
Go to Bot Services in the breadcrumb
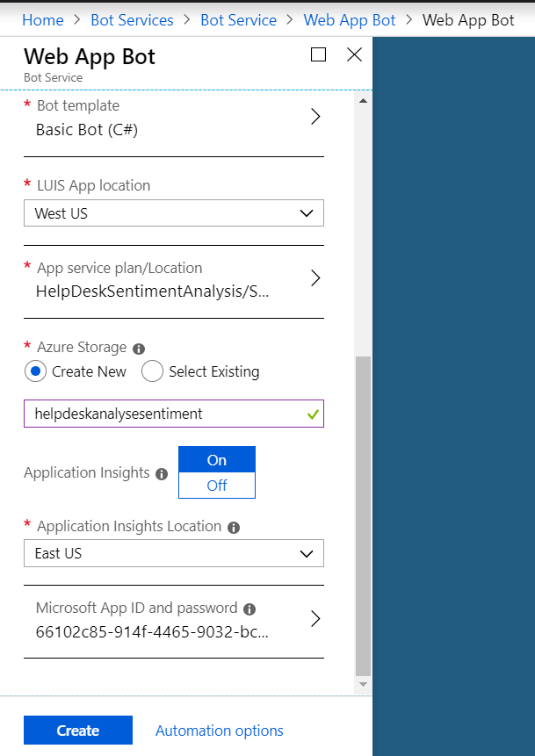(x=132, y=20)
